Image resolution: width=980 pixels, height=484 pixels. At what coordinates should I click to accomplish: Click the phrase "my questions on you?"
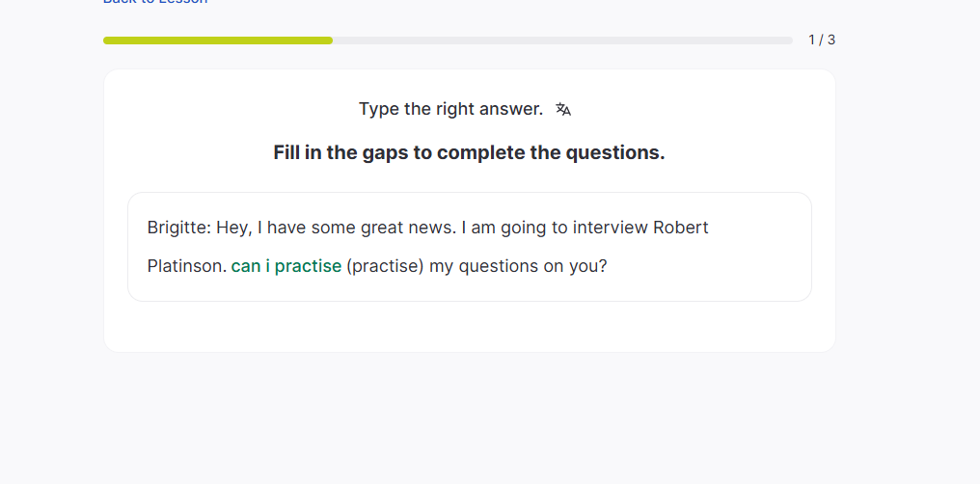point(518,266)
